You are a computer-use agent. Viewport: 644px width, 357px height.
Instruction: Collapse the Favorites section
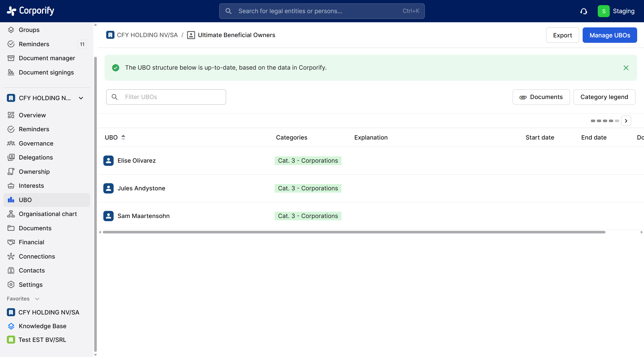click(37, 299)
